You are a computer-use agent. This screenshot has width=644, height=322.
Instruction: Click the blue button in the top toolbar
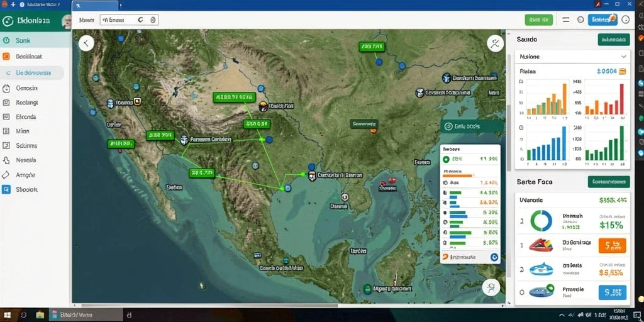tap(602, 19)
